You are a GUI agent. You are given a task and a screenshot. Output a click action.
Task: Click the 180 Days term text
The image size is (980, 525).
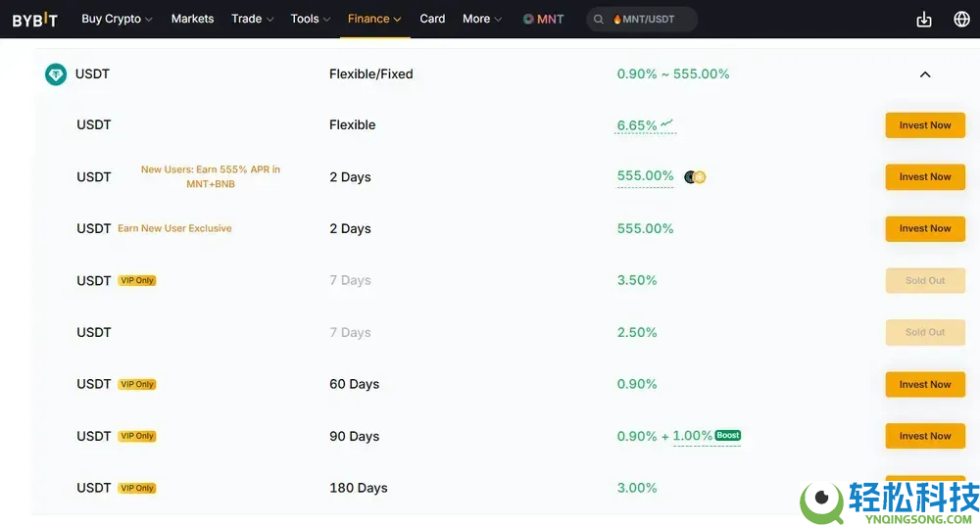[358, 488]
